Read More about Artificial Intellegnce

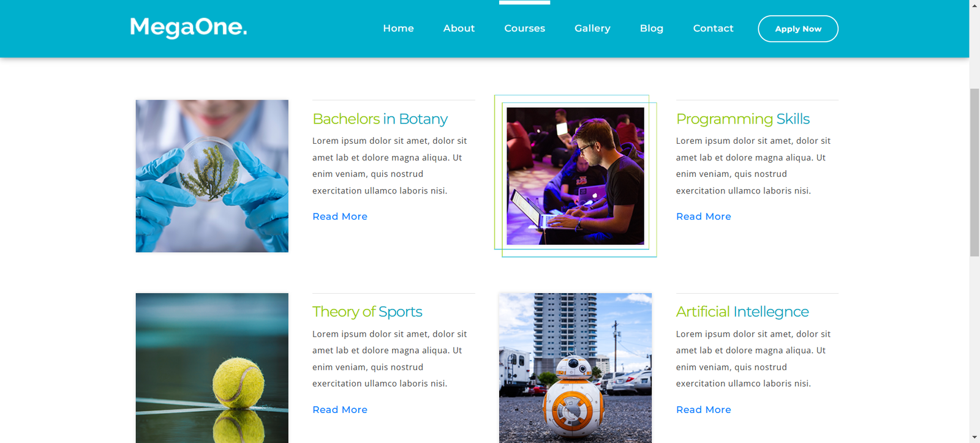point(703,410)
